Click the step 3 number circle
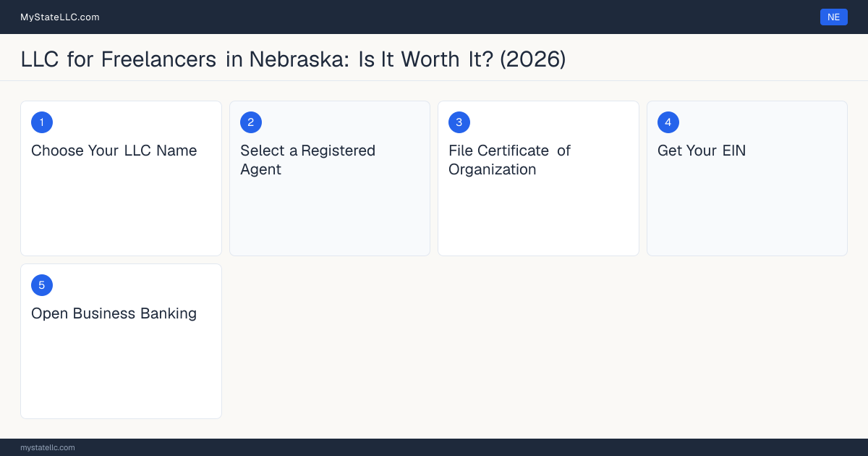The width and height of the screenshot is (868, 456). tap(459, 122)
